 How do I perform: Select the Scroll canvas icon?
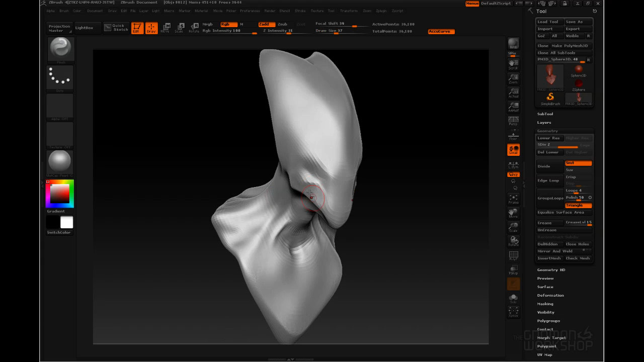(513, 64)
